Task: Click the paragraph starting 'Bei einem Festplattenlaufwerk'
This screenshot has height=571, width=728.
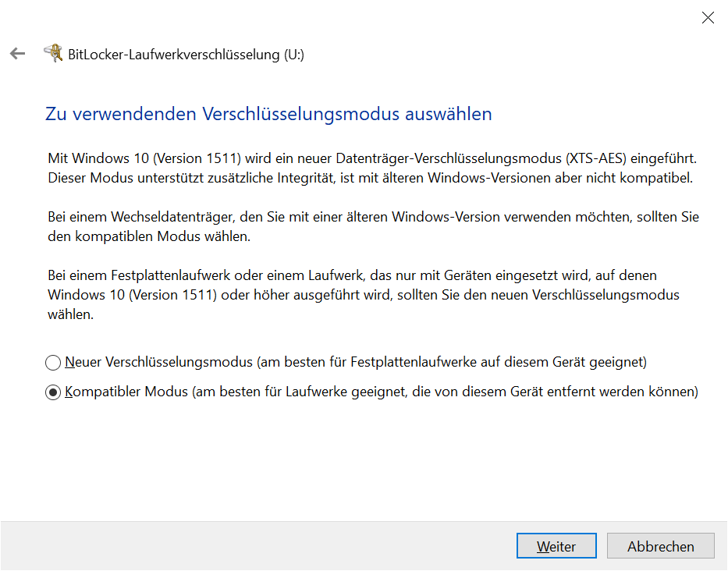Action: point(351,276)
